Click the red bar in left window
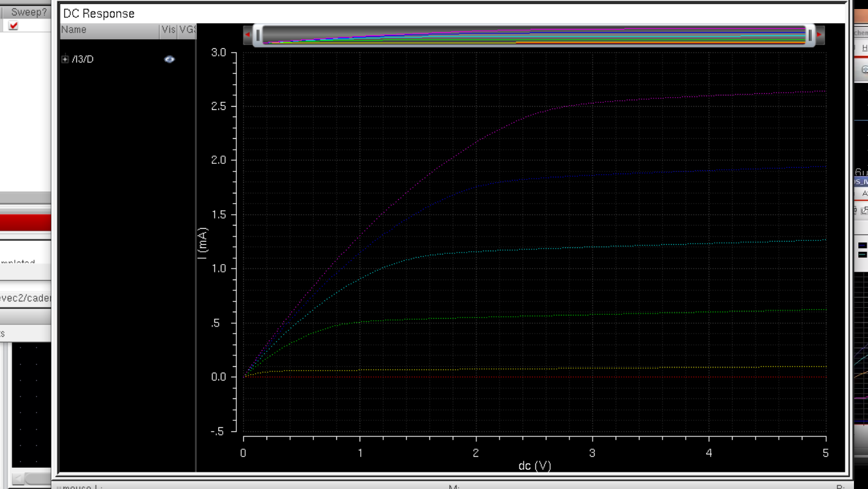Screen dimensions: 868x489 [x=25, y=223]
